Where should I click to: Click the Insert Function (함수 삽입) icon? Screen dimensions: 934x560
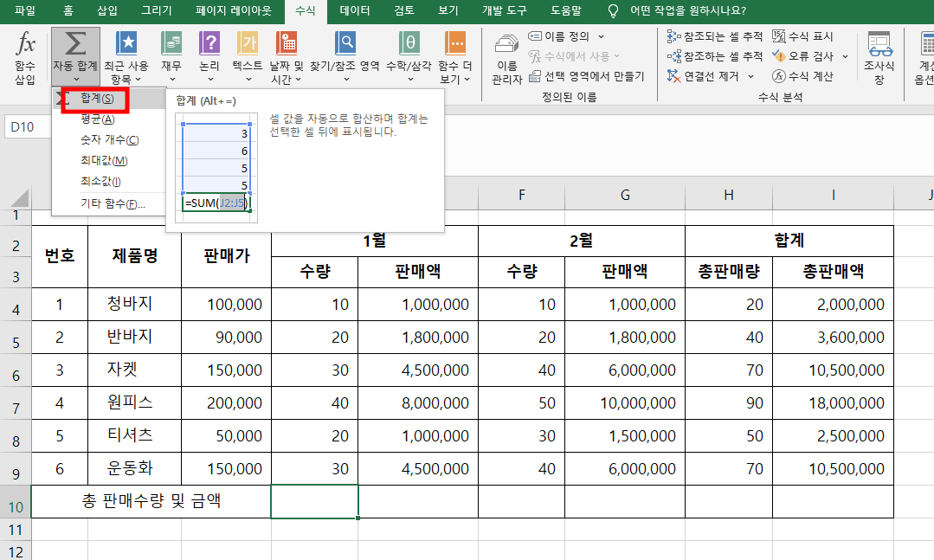25,43
